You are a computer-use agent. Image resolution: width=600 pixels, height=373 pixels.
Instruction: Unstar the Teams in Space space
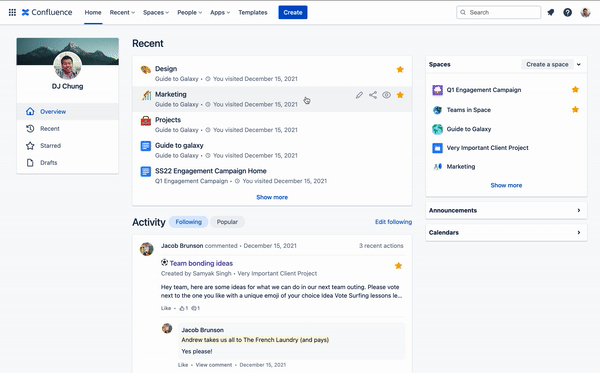[575, 109]
